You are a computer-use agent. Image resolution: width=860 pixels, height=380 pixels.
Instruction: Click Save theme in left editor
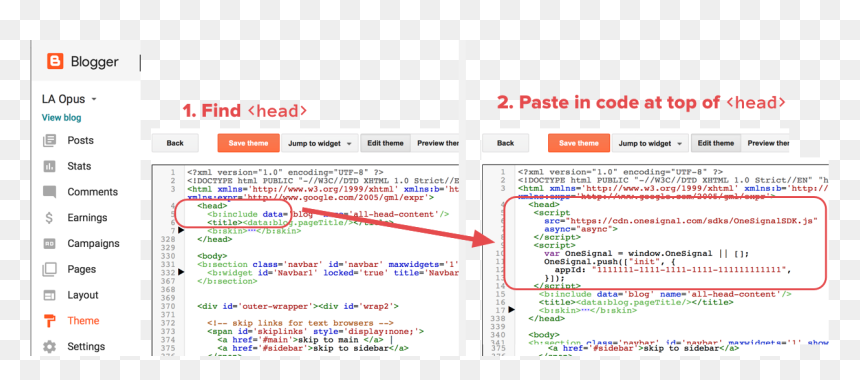point(248,143)
